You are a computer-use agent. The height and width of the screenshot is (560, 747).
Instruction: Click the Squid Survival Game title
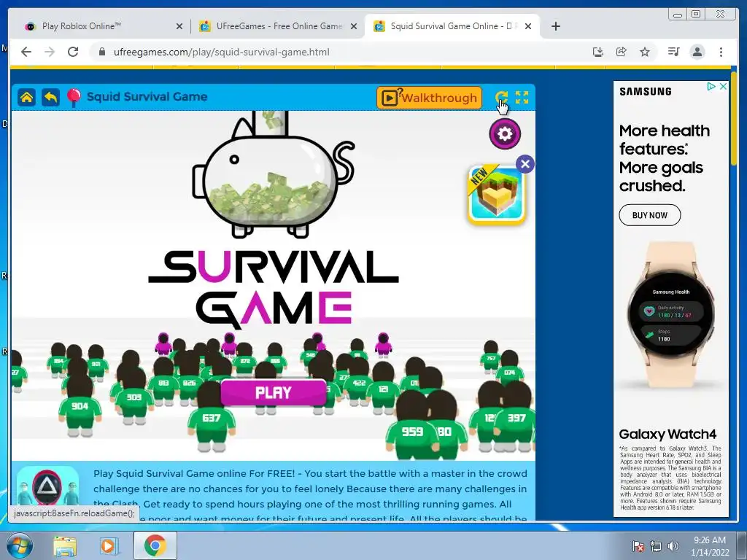147,97
